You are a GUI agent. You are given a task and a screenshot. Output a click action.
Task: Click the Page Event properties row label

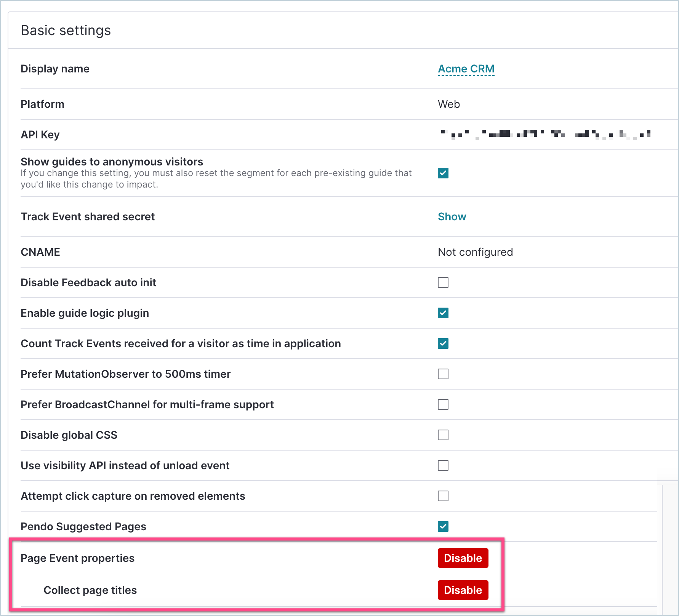(77, 558)
